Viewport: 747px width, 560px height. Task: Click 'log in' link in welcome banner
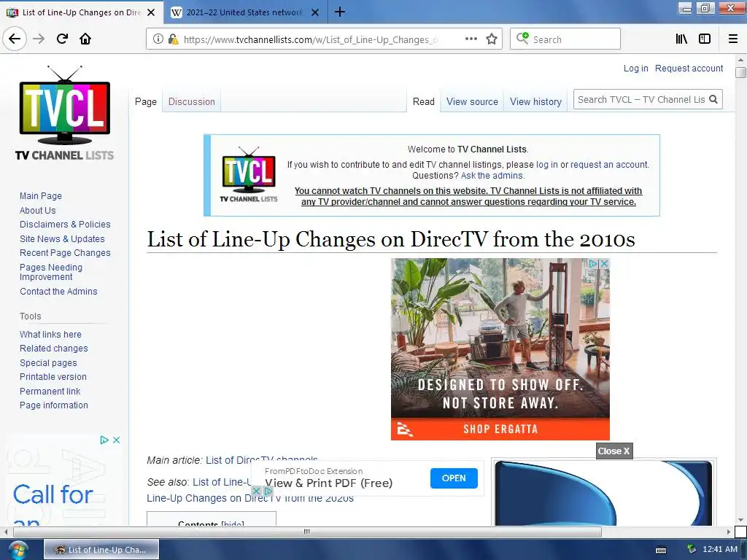point(547,164)
